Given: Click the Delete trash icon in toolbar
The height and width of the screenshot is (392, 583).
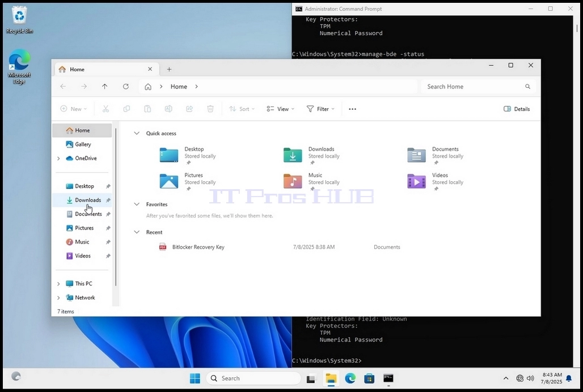Looking at the screenshot, I should [x=210, y=109].
